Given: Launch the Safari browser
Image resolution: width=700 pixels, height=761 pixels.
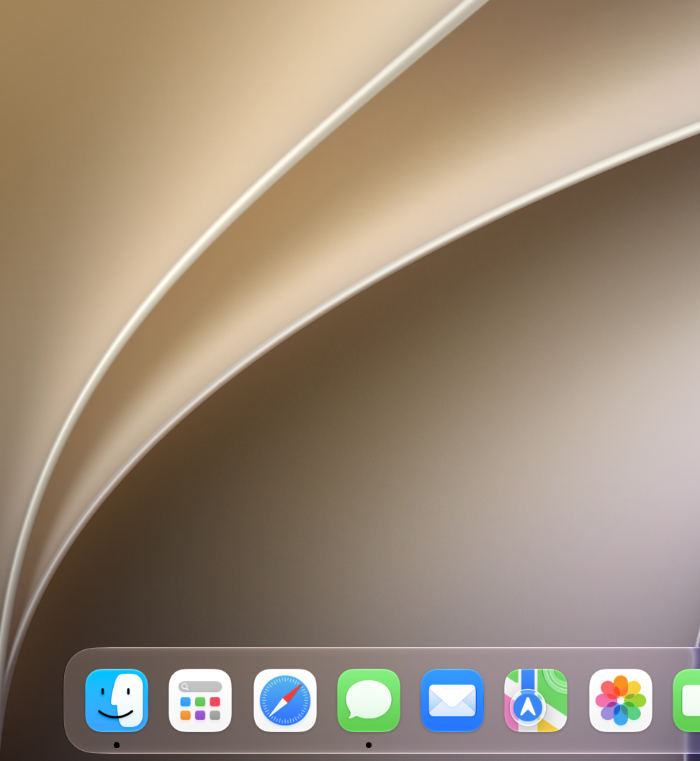Looking at the screenshot, I should click(x=284, y=700).
